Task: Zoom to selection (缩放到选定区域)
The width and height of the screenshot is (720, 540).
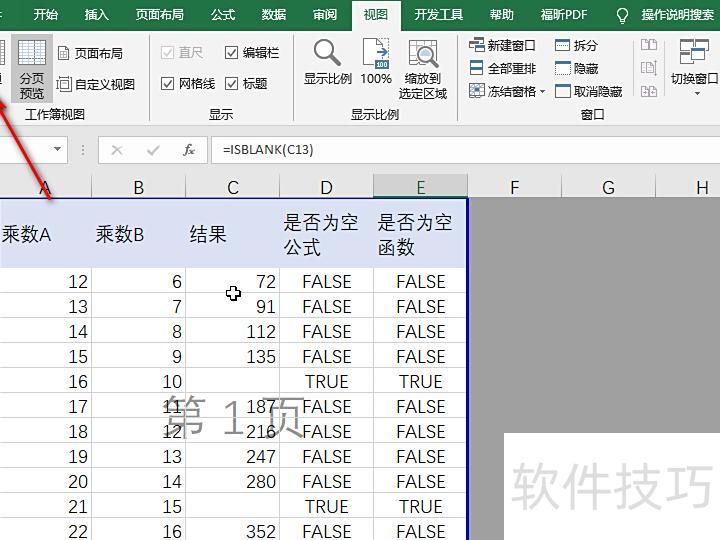Action: (x=423, y=70)
